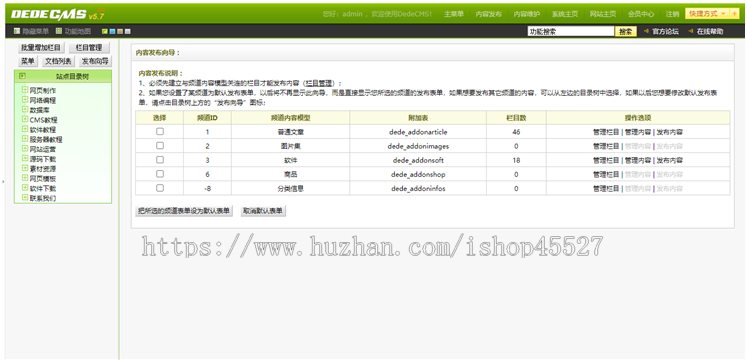Click the arrow icon before 在线帮助

point(691,31)
